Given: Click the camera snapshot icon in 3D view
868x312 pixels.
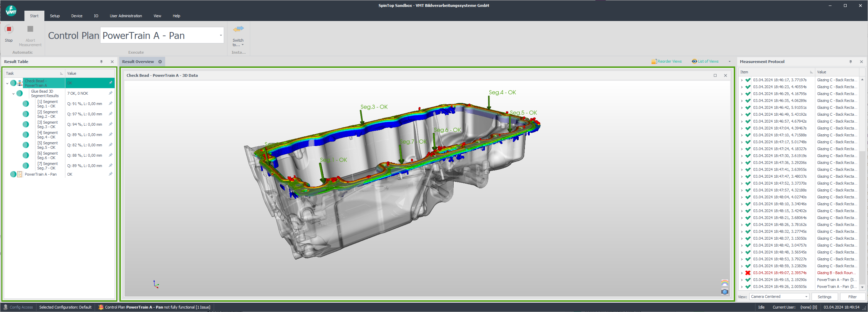Looking at the screenshot, I should click(x=724, y=292).
